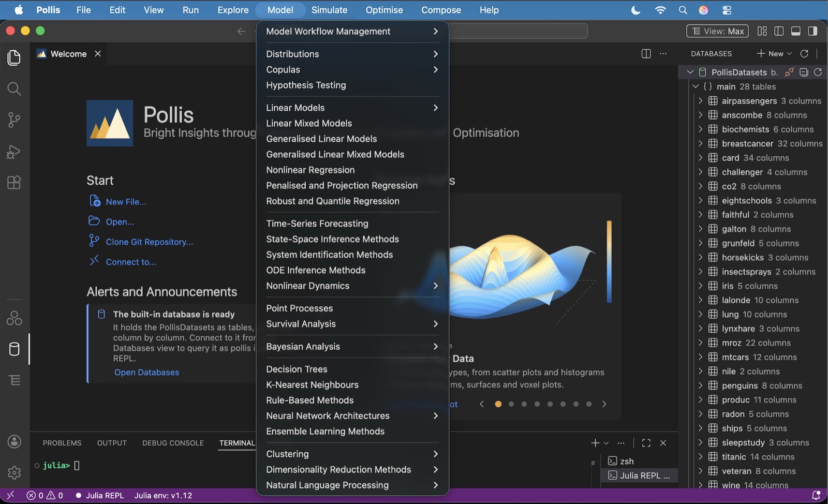Toggle macOS Do Not Disturb moon icon

[635, 10]
